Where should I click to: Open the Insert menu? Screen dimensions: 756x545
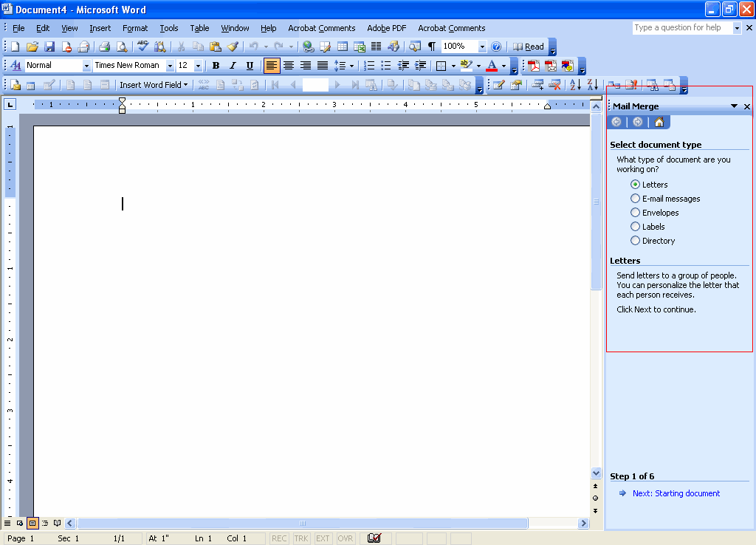100,28
